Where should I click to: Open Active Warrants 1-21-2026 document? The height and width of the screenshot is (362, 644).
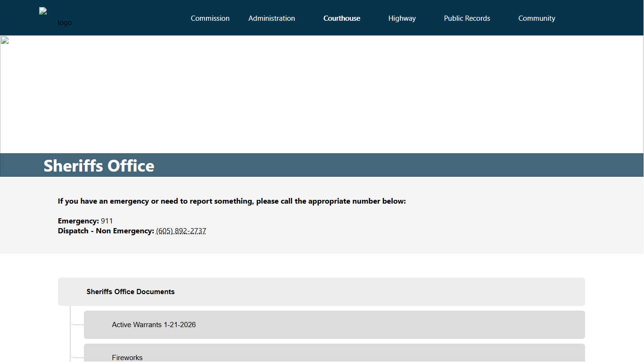click(x=154, y=325)
